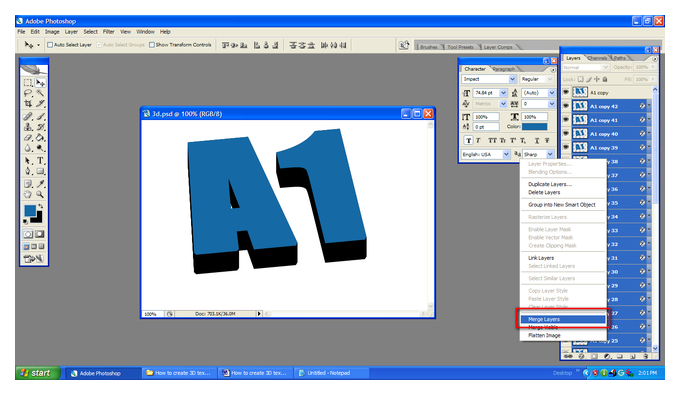Hide the A1 copy 41 layer
The height and width of the screenshot is (395, 680).
pyautogui.click(x=566, y=120)
